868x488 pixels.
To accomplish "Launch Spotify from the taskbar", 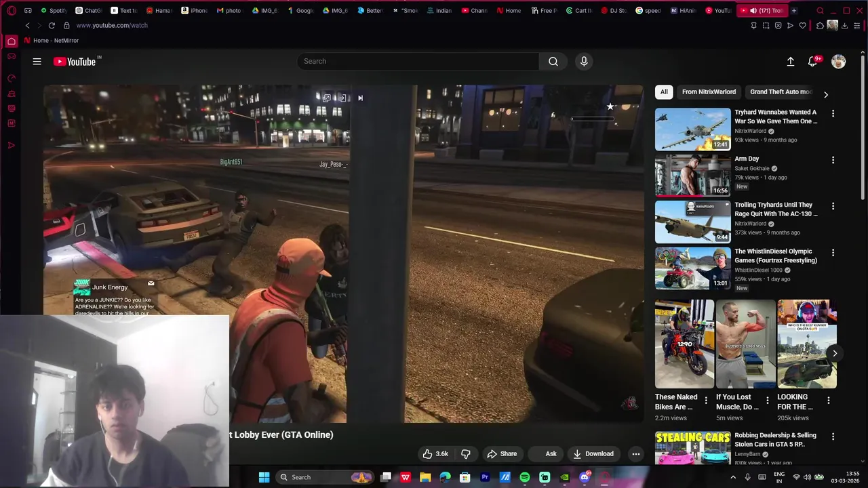I will [525, 477].
